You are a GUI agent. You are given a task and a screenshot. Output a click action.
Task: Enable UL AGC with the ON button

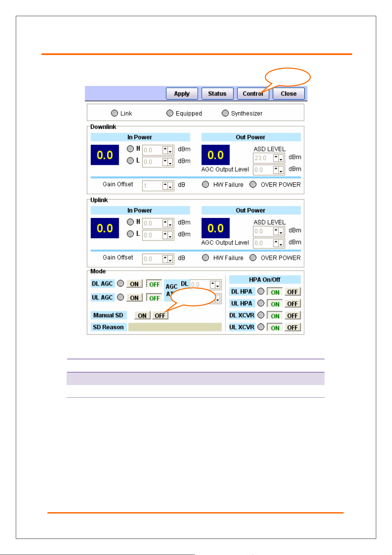(134, 298)
